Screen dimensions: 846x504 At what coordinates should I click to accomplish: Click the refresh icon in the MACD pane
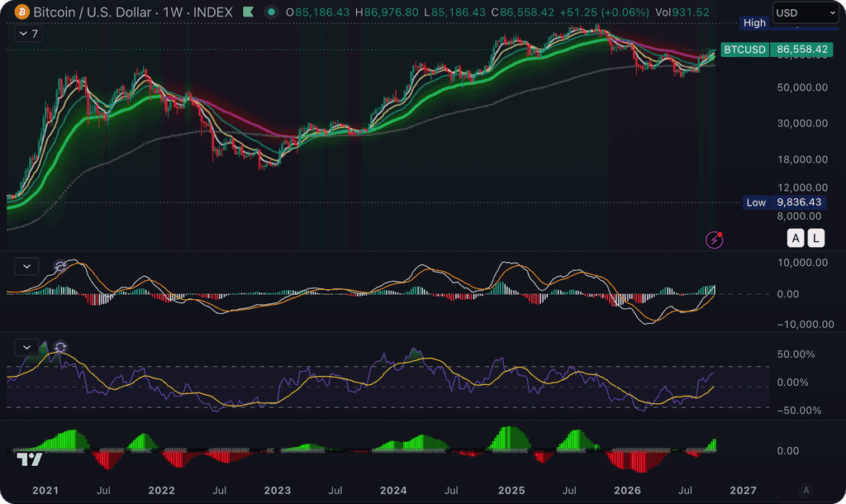tap(60, 265)
